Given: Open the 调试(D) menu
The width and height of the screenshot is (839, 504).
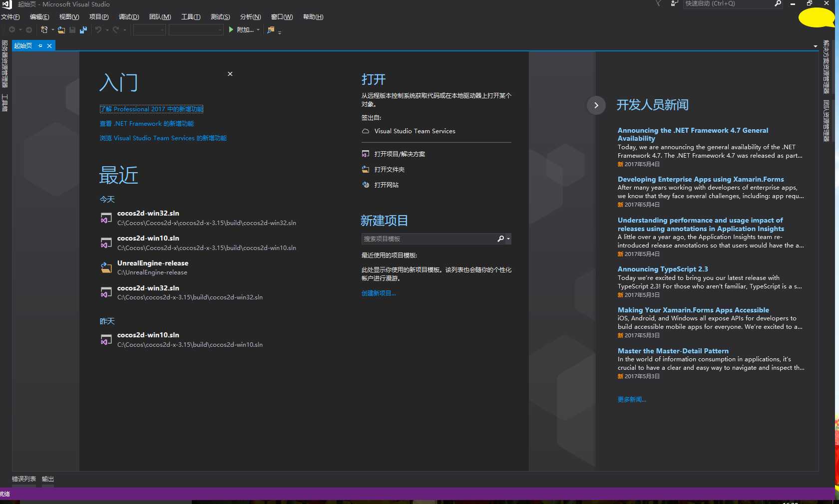Looking at the screenshot, I should click(129, 17).
